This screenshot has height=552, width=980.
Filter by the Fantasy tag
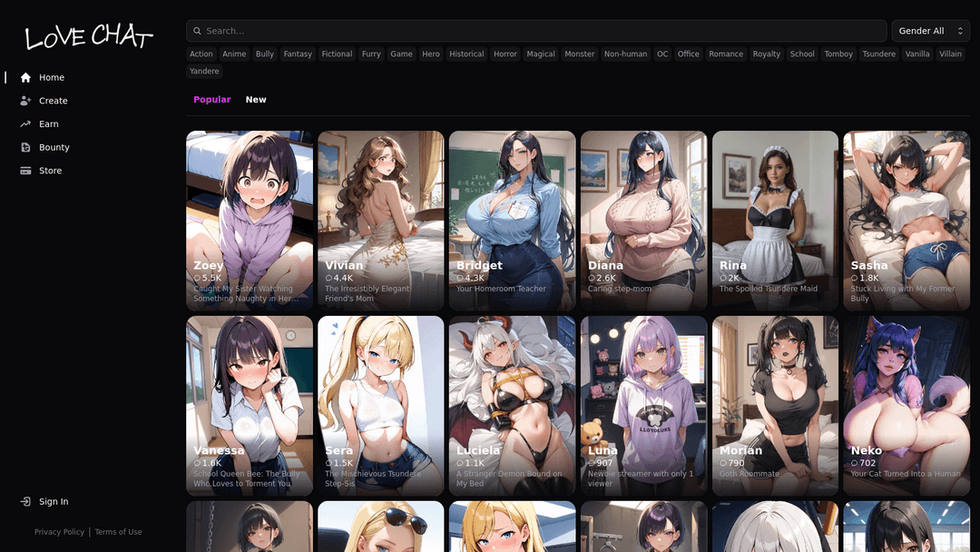(298, 54)
